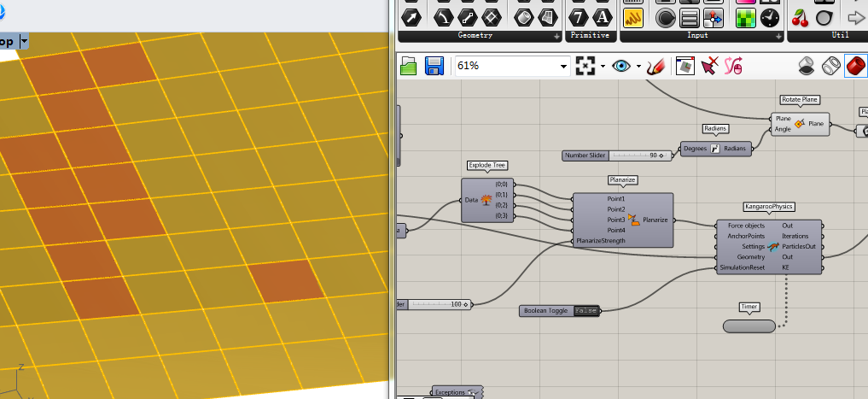The height and width of the screenshot is (399, 868).
Task: Click the Open file folder icon
Action: pyautogui.click(x=409, y=67)
